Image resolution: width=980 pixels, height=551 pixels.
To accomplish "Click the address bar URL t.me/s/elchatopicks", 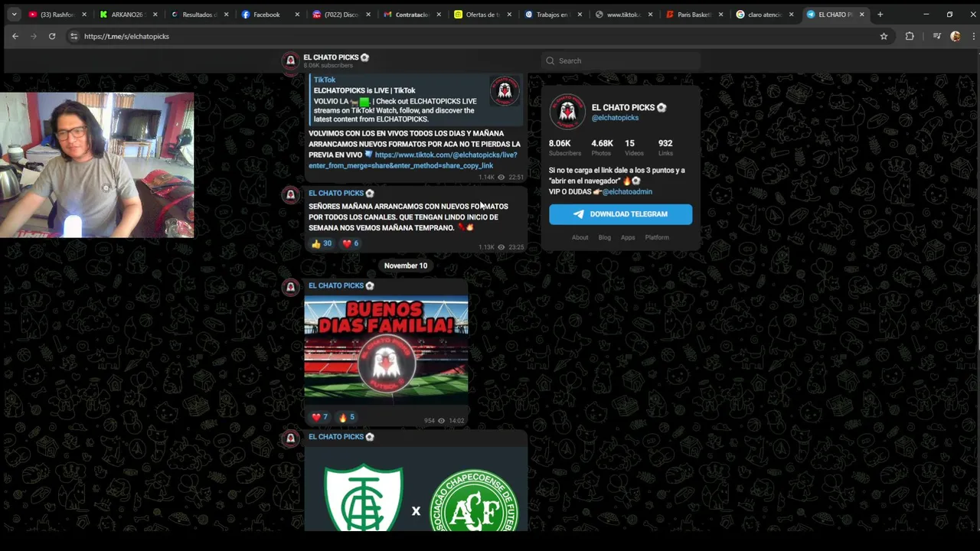I will [x=126, y=36].
